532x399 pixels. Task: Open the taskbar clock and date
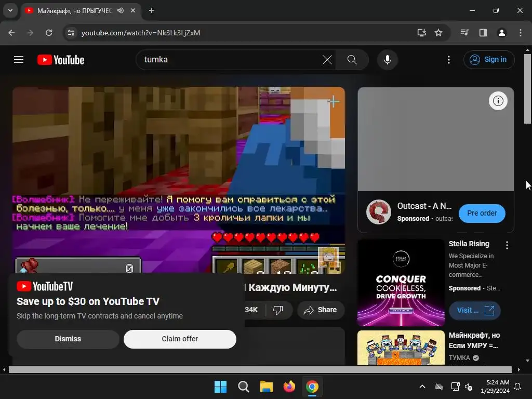[495, 387]
